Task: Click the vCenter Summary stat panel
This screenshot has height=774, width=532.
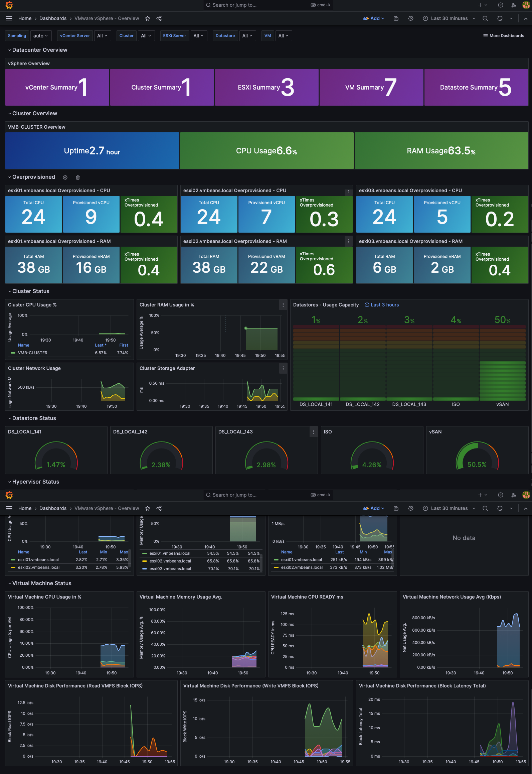Action: click(57, 87)
